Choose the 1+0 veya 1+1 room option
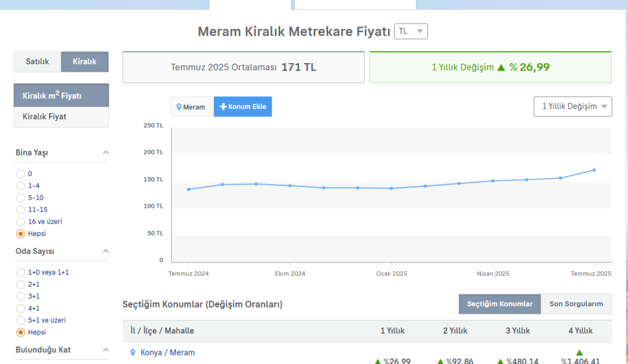This screenshot has height=364, width=628. (x=21, y=272)
